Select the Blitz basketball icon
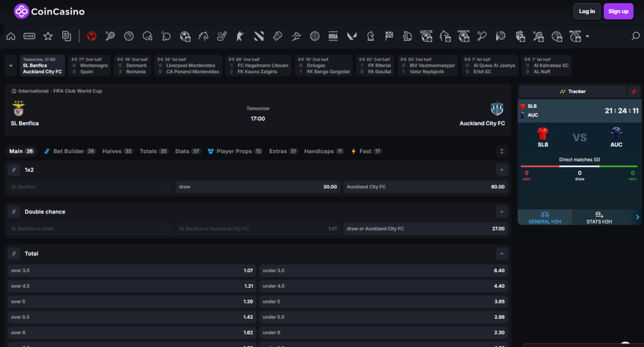 coord(575,36)
